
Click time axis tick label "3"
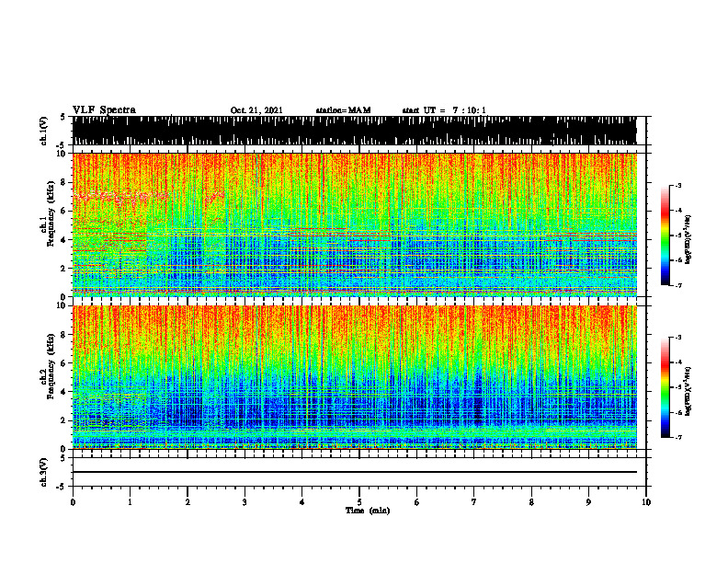tap(245, 502)
